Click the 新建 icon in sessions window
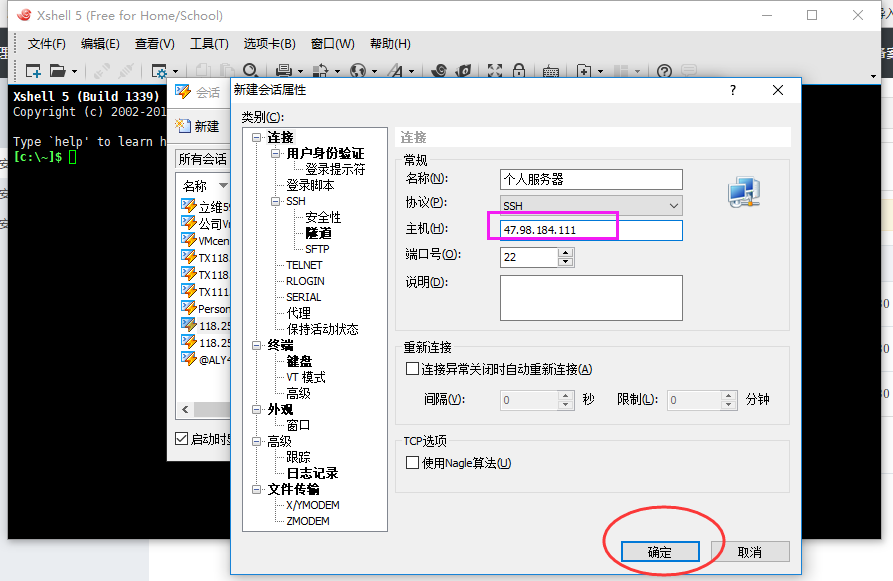The width and height of the screenshot is (893, 581). point(183,125)
